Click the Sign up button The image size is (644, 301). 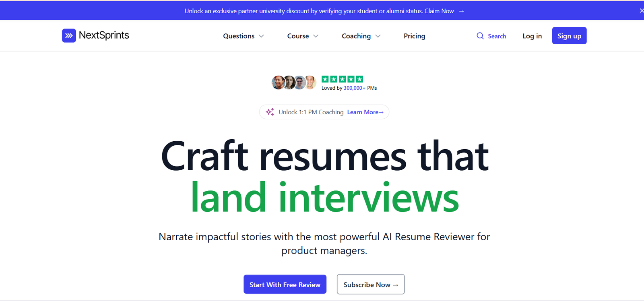[569, 36]
